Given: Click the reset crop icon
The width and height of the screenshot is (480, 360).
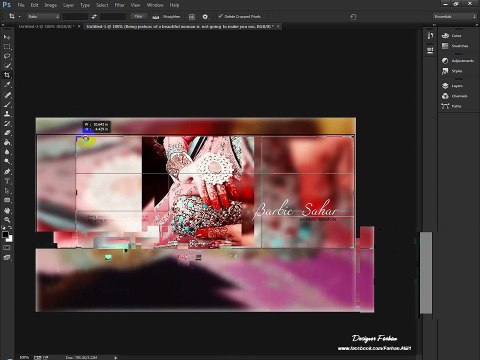Looking at the screenshot, I should (353, 16).
